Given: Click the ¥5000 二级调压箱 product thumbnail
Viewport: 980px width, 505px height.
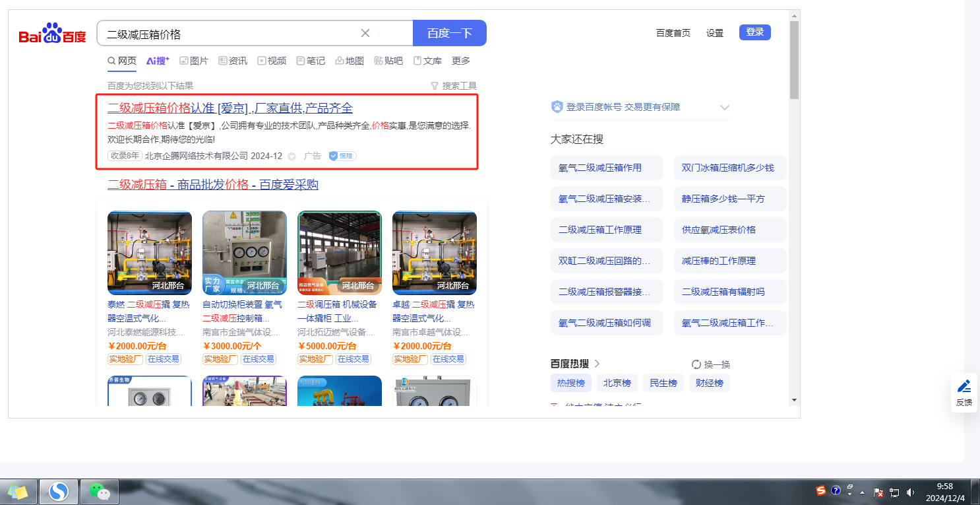Looking at the screenshot, I should point(340,253).
